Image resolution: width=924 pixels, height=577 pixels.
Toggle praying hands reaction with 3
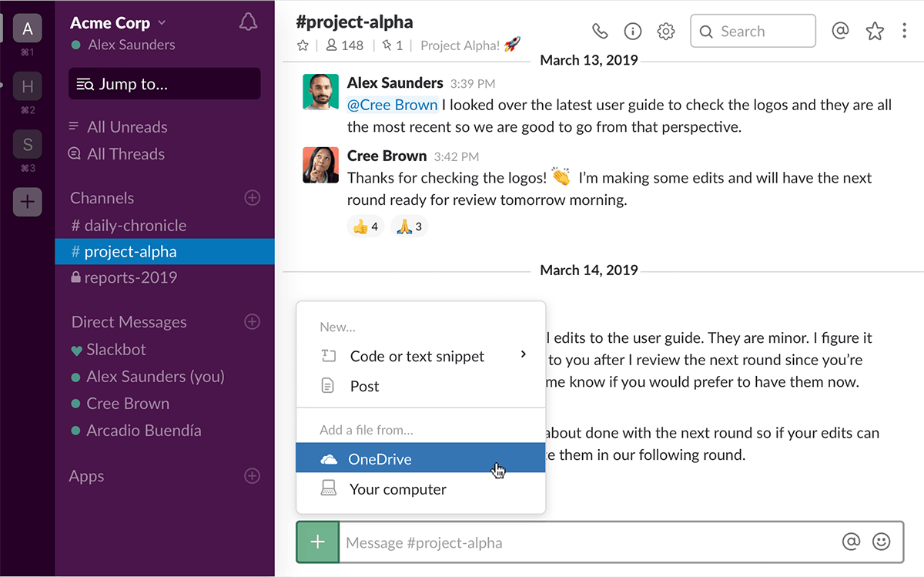pyautogui.click(x=409, y=226)
